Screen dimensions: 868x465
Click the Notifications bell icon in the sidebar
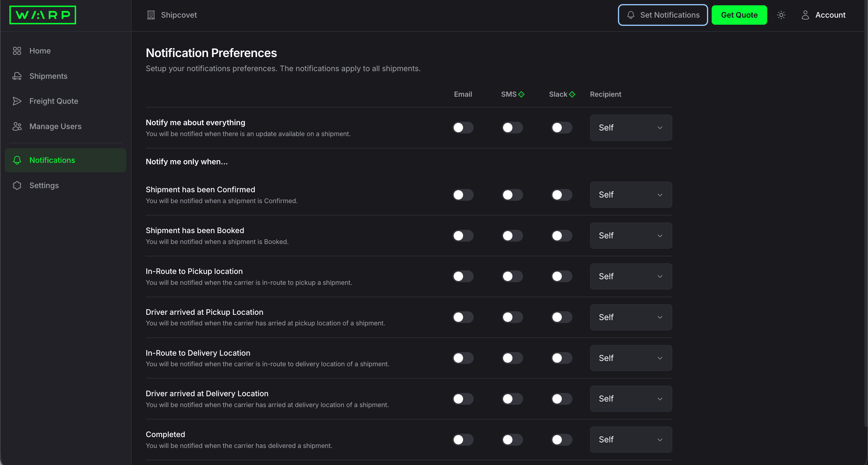point(17,160)
